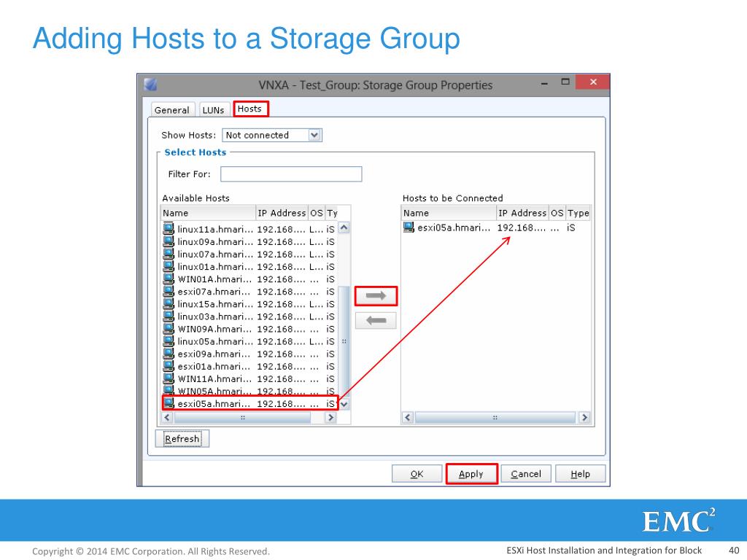747x560 pixels.
Task: Sort Available Hosts by Name column
Action: (x=208, y=213)
